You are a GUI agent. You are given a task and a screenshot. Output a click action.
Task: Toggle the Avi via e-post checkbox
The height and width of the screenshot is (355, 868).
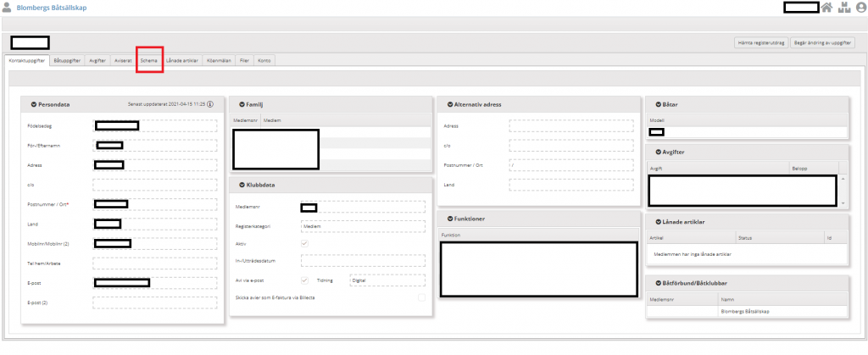(304, 280)
